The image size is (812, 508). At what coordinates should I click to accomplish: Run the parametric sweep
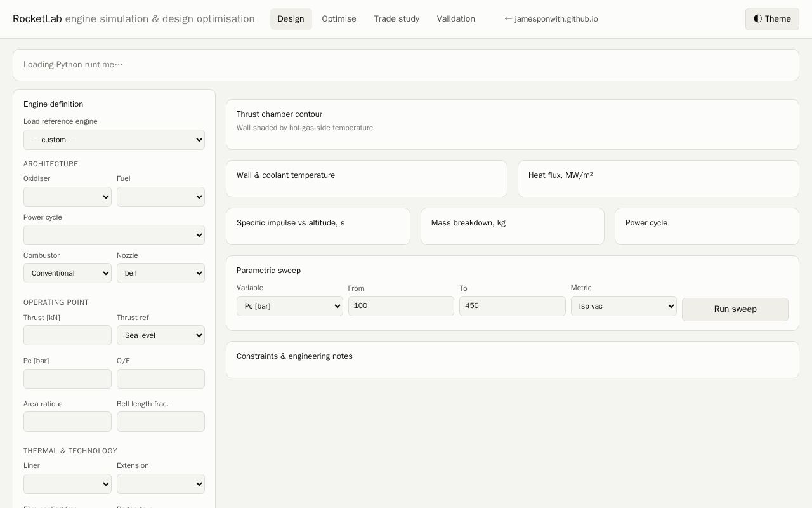pos(735,309)
